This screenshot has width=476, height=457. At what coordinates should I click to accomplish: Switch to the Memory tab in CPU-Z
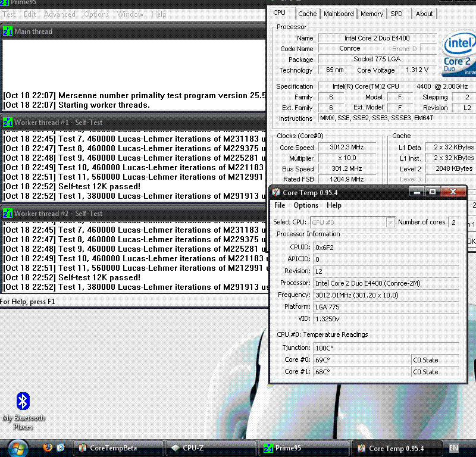click(371, 14)
